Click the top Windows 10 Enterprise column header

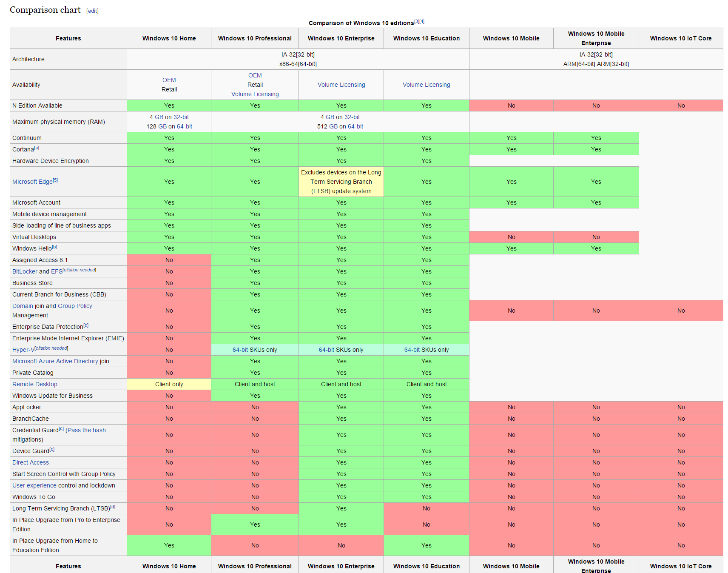pos(341,38)
